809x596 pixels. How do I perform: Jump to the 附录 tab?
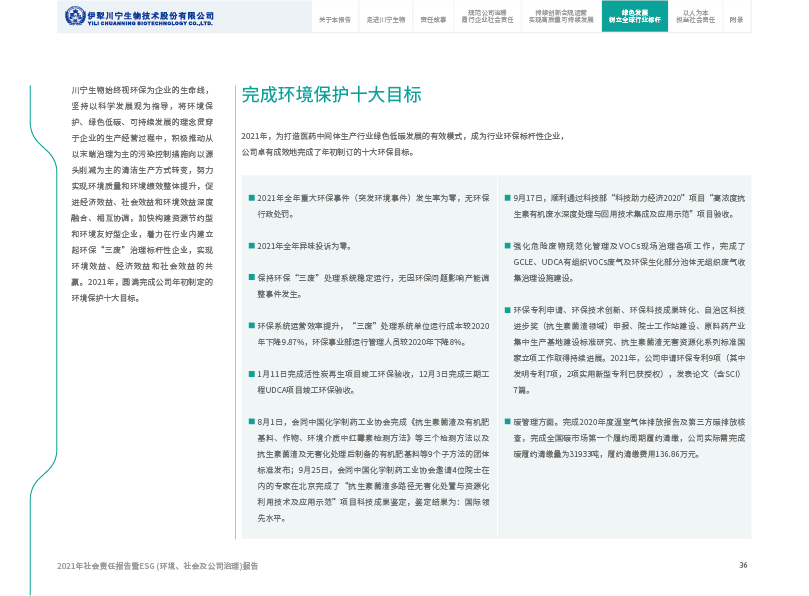pos(736,19)
